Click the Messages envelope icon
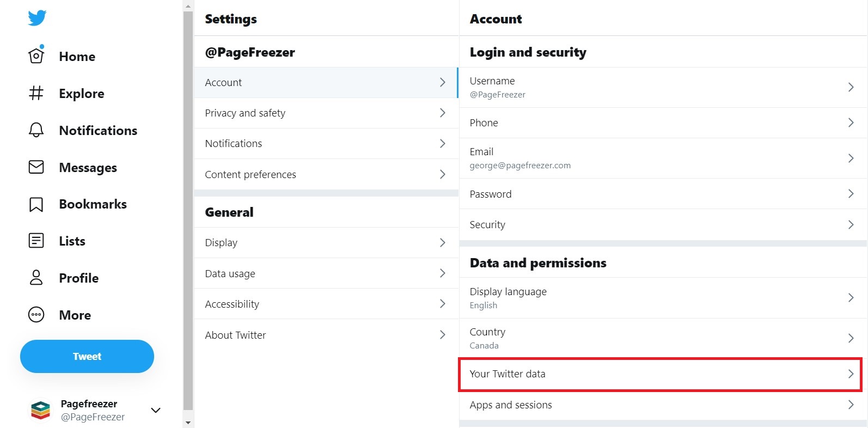This screenshot has height=428, width=868. pyautogui.click(x=36, y=167)
